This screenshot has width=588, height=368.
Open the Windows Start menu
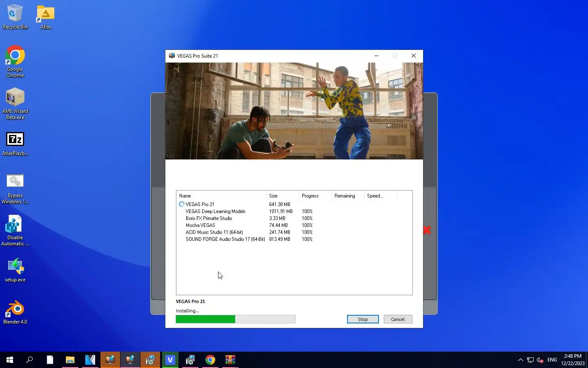(10, 360)
